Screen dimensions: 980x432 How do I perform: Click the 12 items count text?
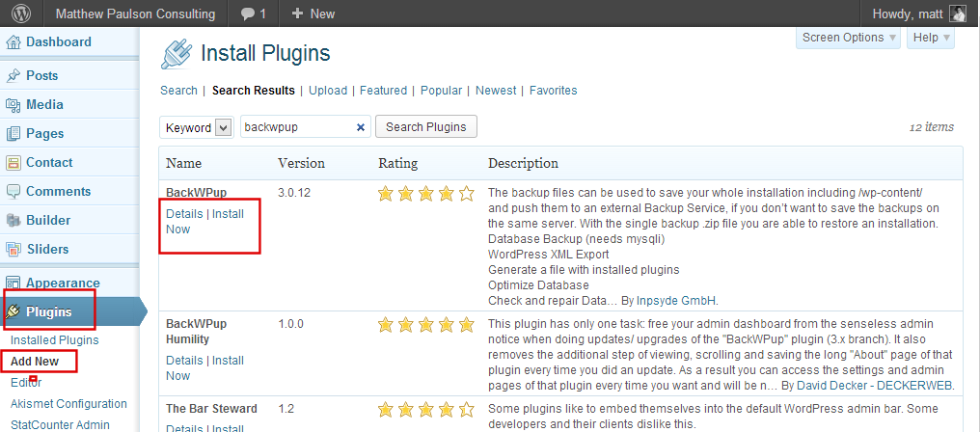point(931,127)
